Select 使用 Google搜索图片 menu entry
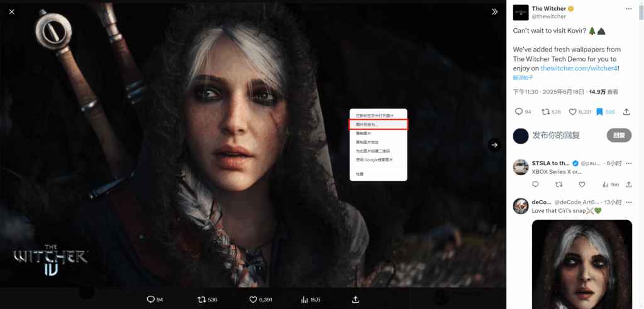 [x=378, y=160]
